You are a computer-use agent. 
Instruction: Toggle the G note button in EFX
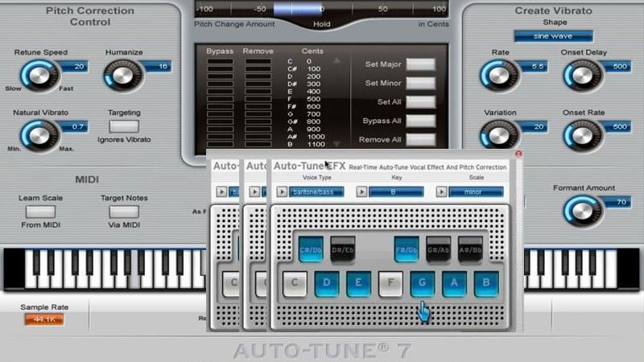pos(422,284)
